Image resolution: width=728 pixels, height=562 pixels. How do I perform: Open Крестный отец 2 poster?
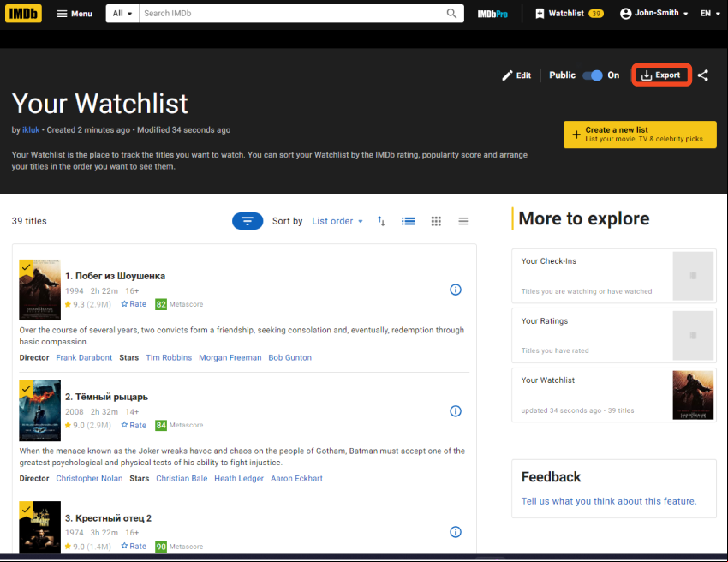pos(40,527)
